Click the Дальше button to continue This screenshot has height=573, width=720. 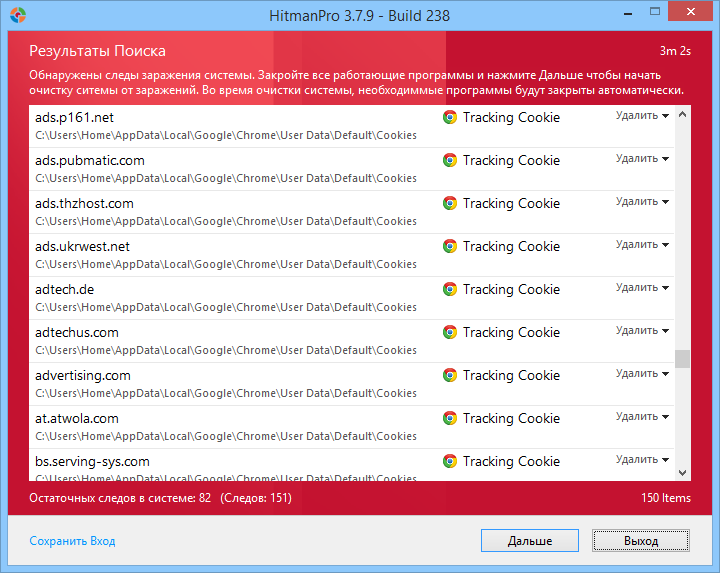coord(529,540)
